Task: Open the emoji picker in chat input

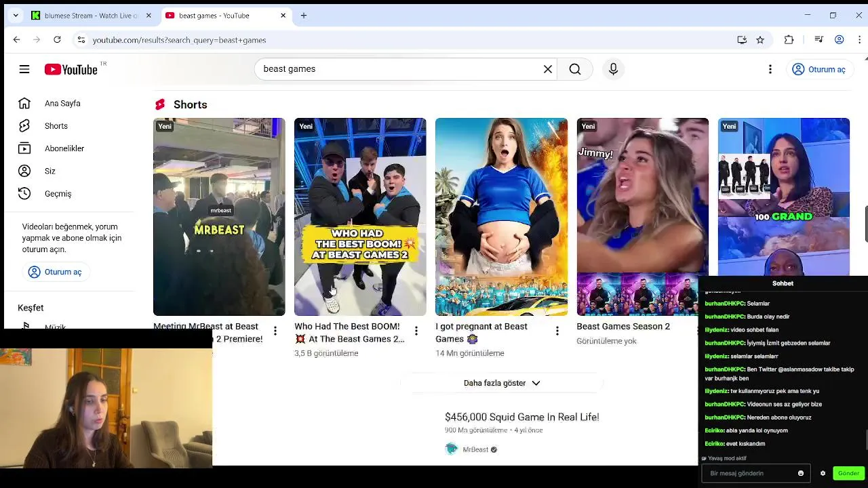Action: pos(801,473)
